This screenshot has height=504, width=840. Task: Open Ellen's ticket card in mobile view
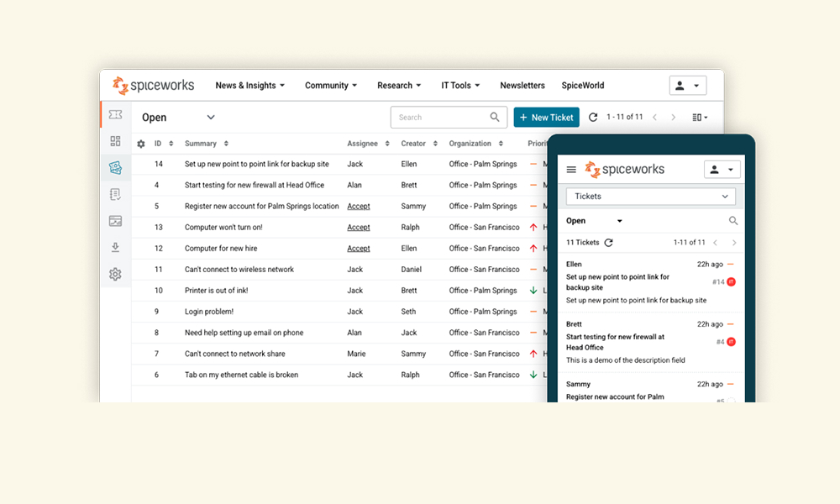click(x=651, y=282)
